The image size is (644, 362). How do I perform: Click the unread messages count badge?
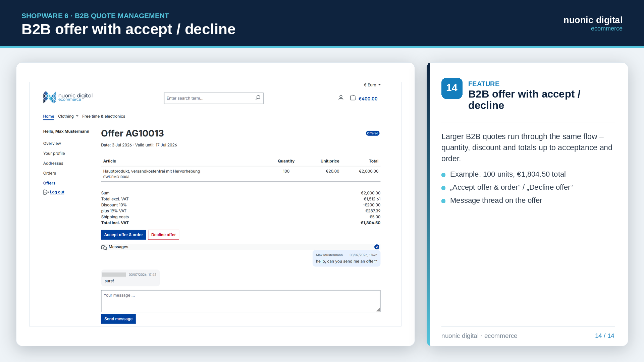[377, 247]
